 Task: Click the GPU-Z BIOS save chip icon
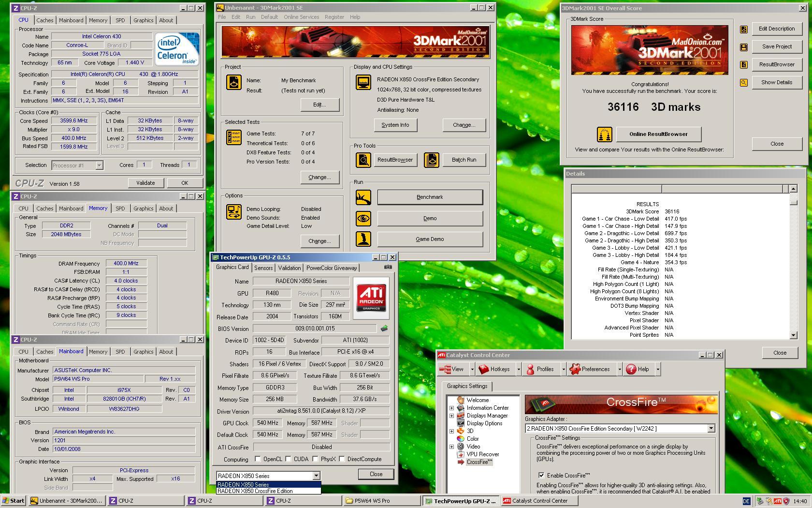(384, 328)
